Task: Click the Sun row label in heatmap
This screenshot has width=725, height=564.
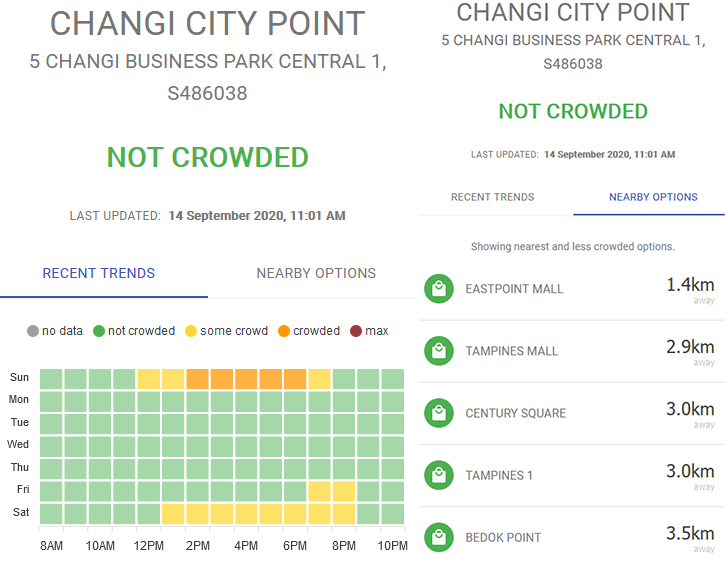Action: pyautogui.click(x=19, y=377)
